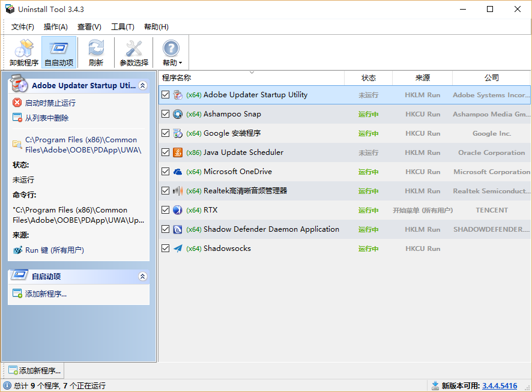Click the info icon in the status bar
532x392 pixels.
[x=7, y=385]
